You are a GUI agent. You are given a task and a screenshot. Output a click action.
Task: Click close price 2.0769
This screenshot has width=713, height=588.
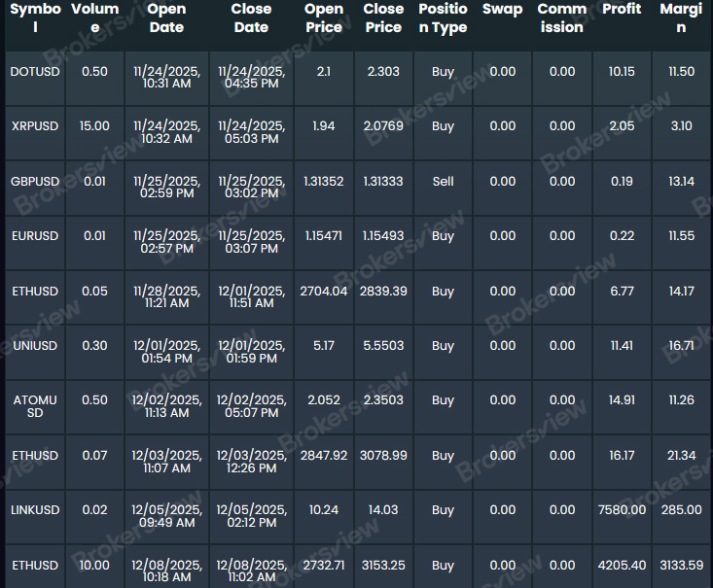(x=383, y=126)
